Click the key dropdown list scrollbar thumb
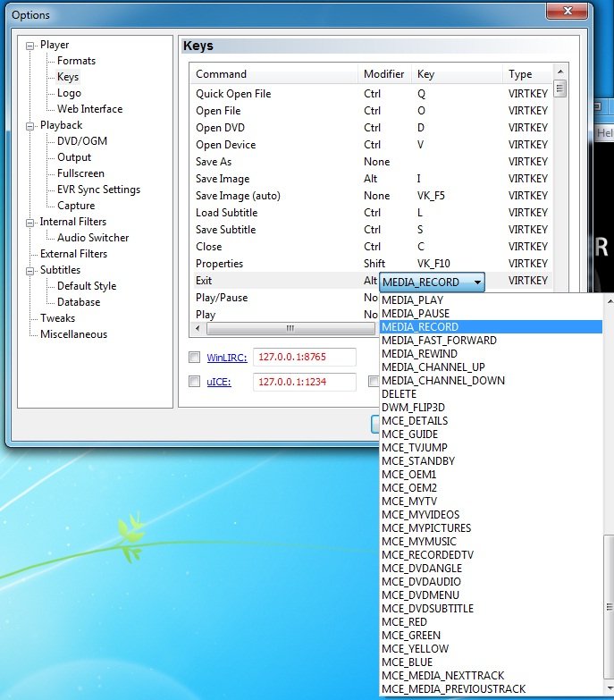 tap(609, 607)
